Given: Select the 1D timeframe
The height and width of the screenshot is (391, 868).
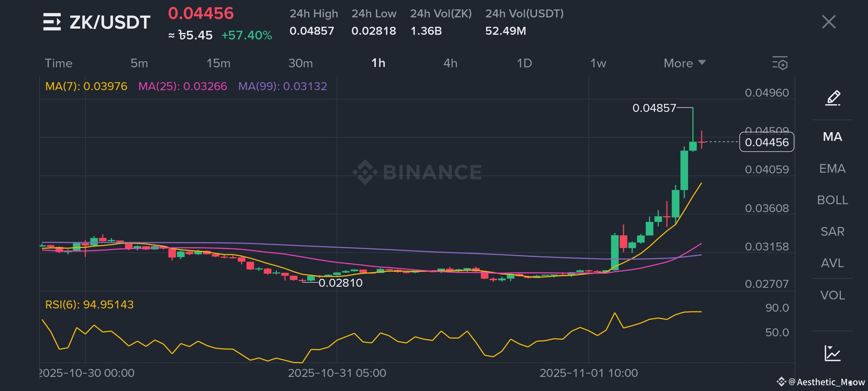Looking at the screenshot, I should [x=524, y=63].
